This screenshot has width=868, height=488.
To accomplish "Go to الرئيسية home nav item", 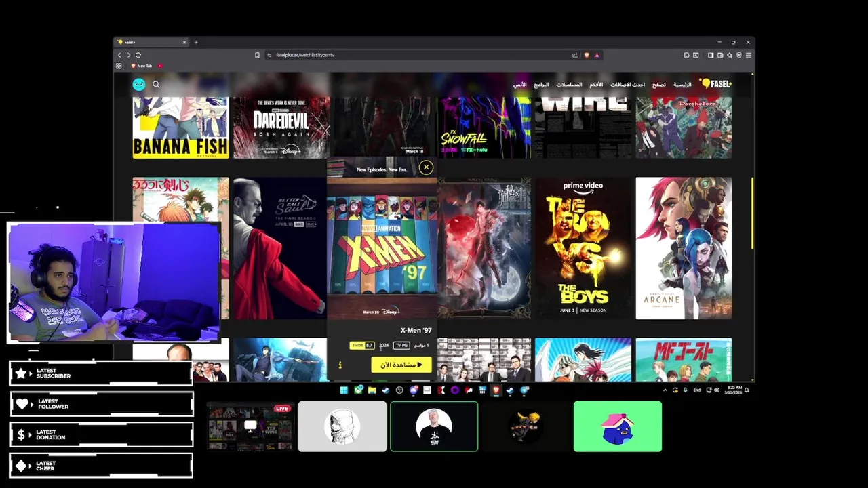I will click(x=682, y=85).
